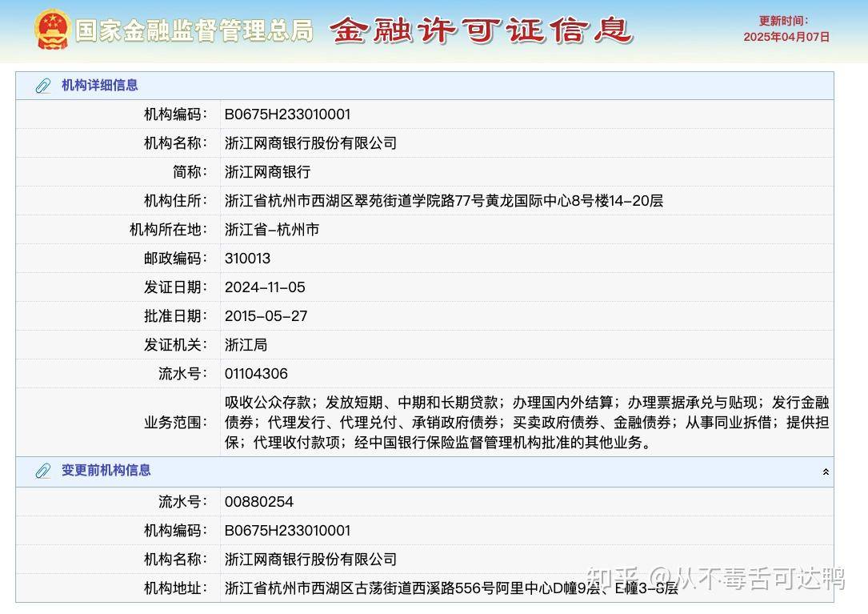Click the 机构地址 field label
The image size is (868, 614).
[175, 588]
